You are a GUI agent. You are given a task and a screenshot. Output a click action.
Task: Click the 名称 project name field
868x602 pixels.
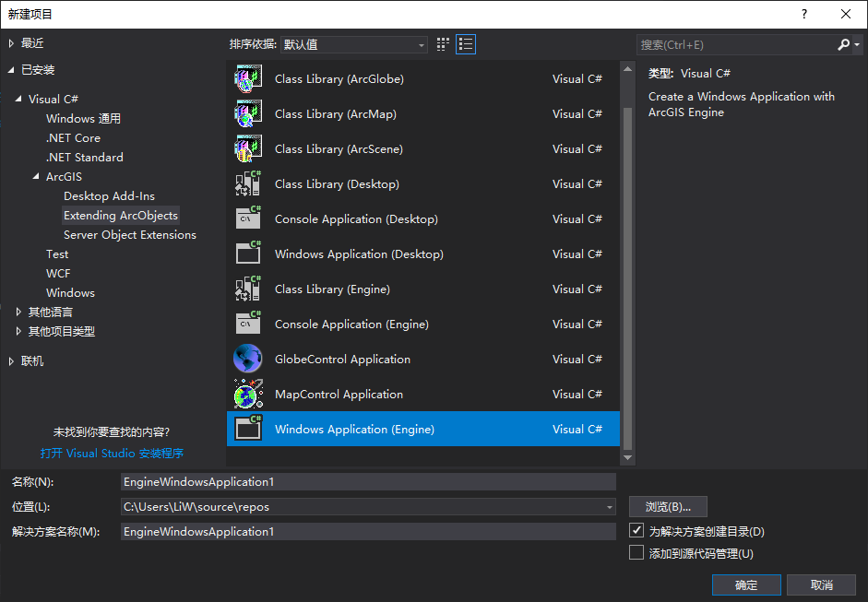(x=368, y=482)
